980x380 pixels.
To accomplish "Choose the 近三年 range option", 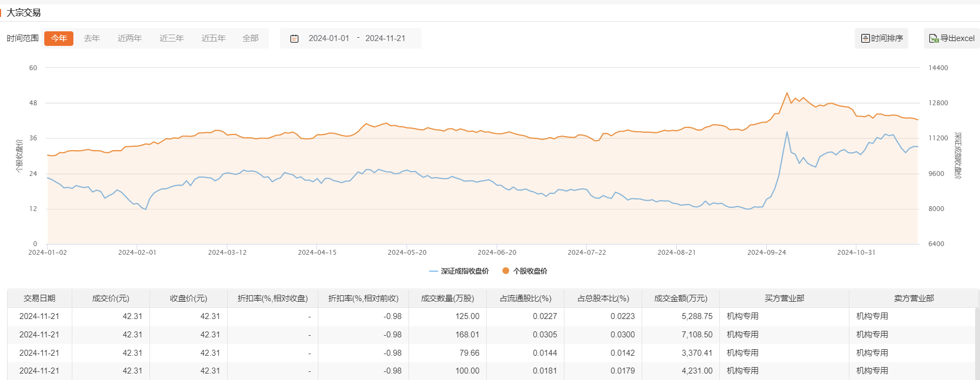I will [x=172, y=38].
